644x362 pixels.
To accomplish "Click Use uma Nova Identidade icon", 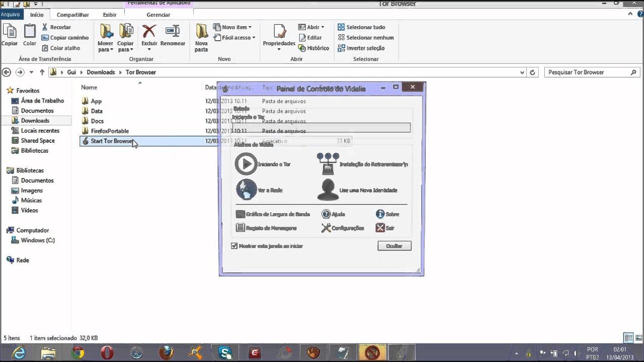I will [x=328, y=190].
